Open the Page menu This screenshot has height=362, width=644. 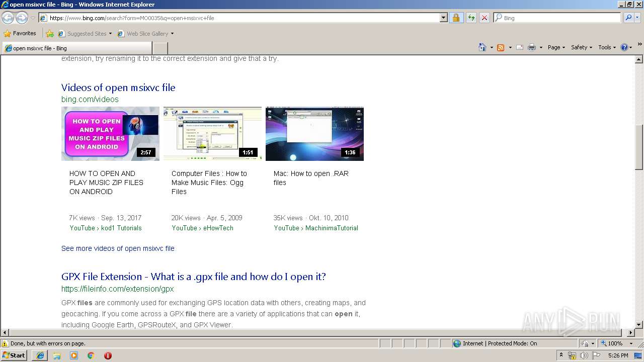pyautogui.click(x=556, y=47)
